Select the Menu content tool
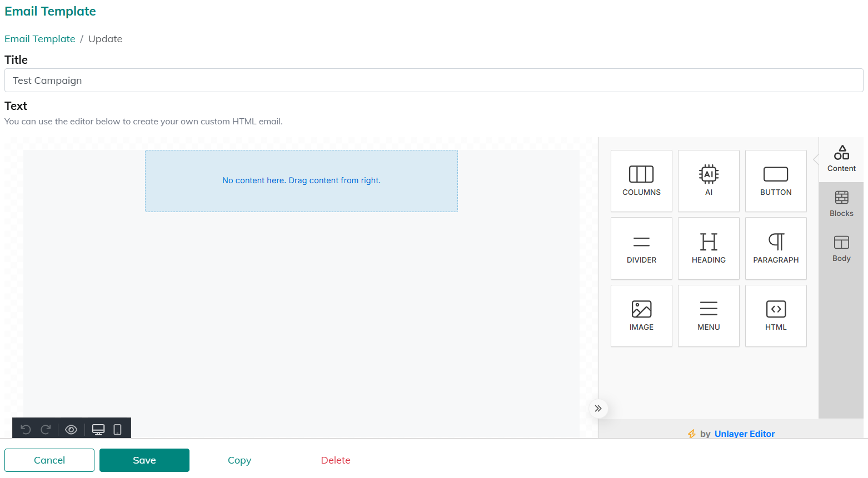The image size is (868, 478). point(709,316)
